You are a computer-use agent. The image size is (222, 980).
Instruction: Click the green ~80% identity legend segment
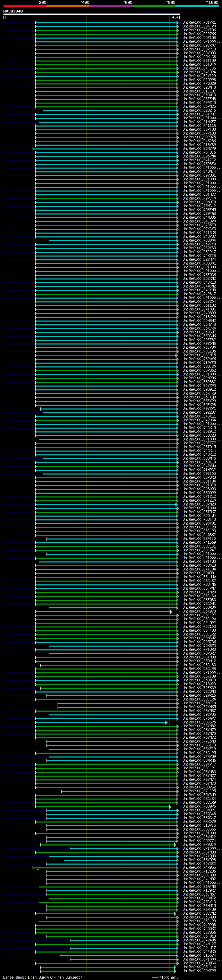[x=154, y=6]
